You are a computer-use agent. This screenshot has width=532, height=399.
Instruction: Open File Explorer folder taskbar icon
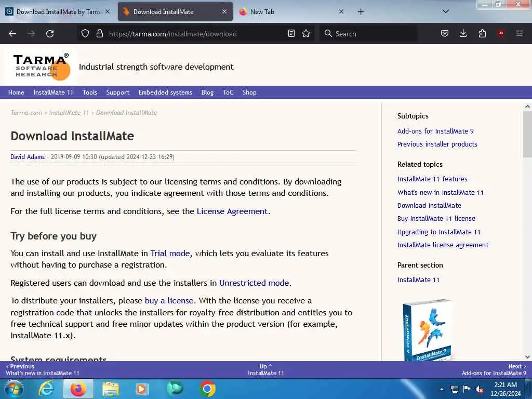pos(110,389)
